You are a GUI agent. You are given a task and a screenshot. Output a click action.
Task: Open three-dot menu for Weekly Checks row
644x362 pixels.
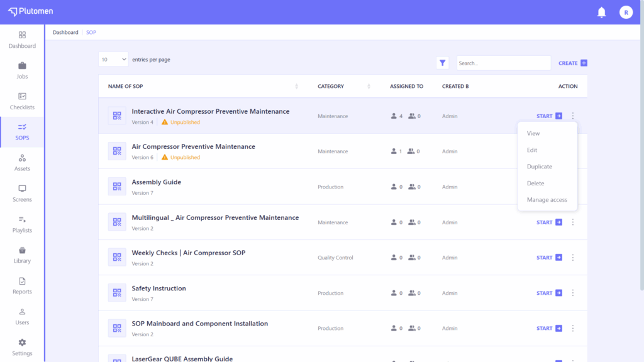point(573,257)
